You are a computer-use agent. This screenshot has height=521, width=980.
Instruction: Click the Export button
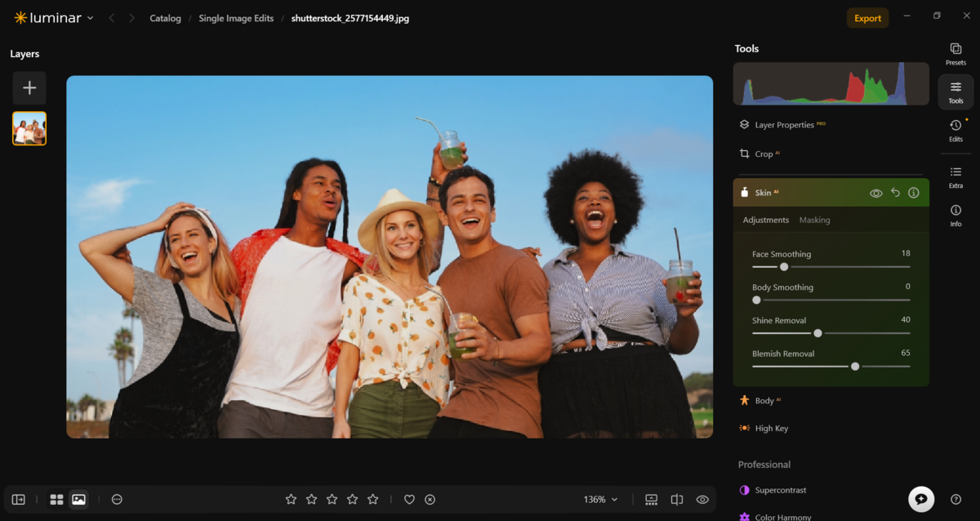coord(867,18)
